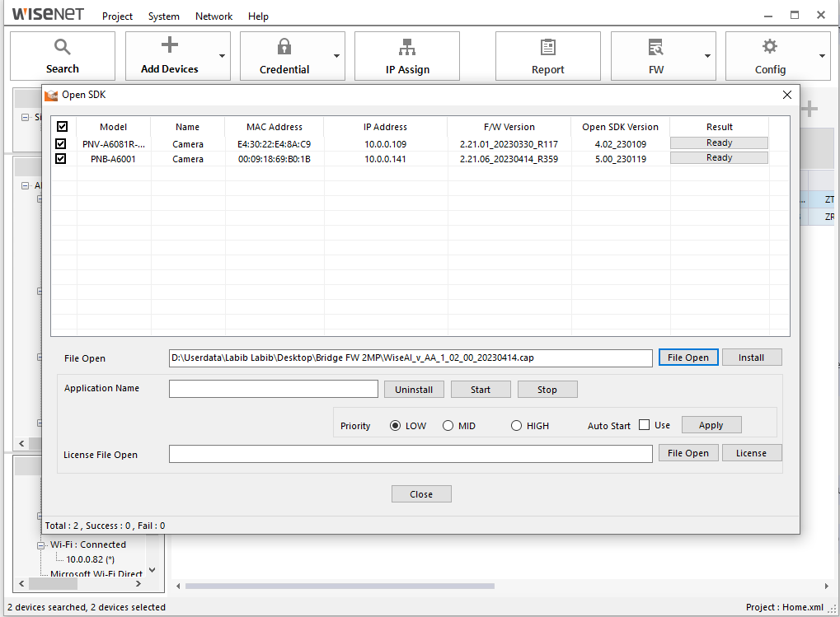Open the Network menu
Image resolution: width=840 pixels, height=617 pixels.
(214, 16)
